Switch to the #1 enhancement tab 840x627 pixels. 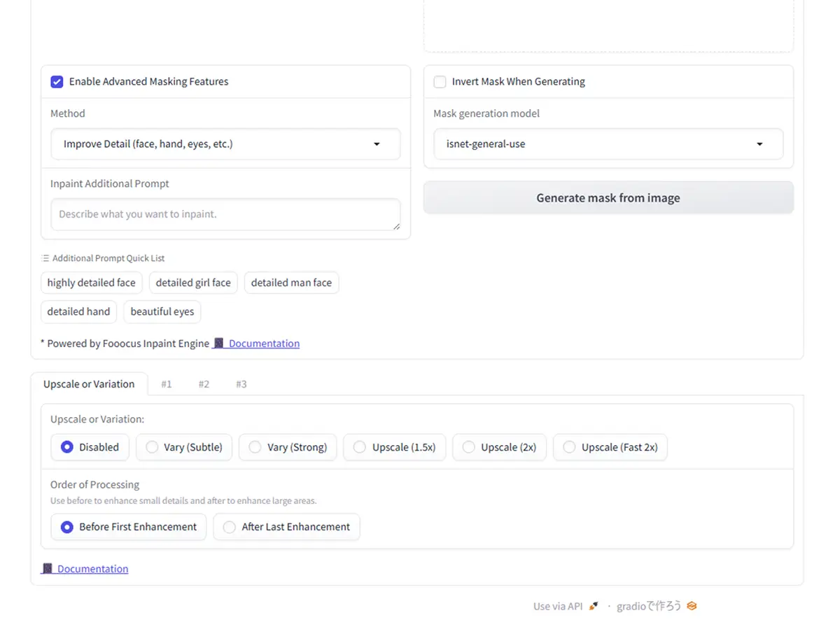tap(167, 384)
